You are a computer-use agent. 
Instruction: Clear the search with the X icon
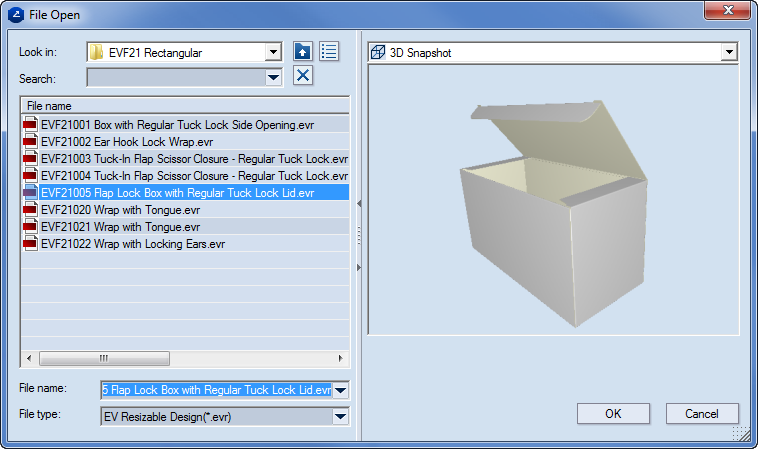pyautogui.click(x=303, y=77)
